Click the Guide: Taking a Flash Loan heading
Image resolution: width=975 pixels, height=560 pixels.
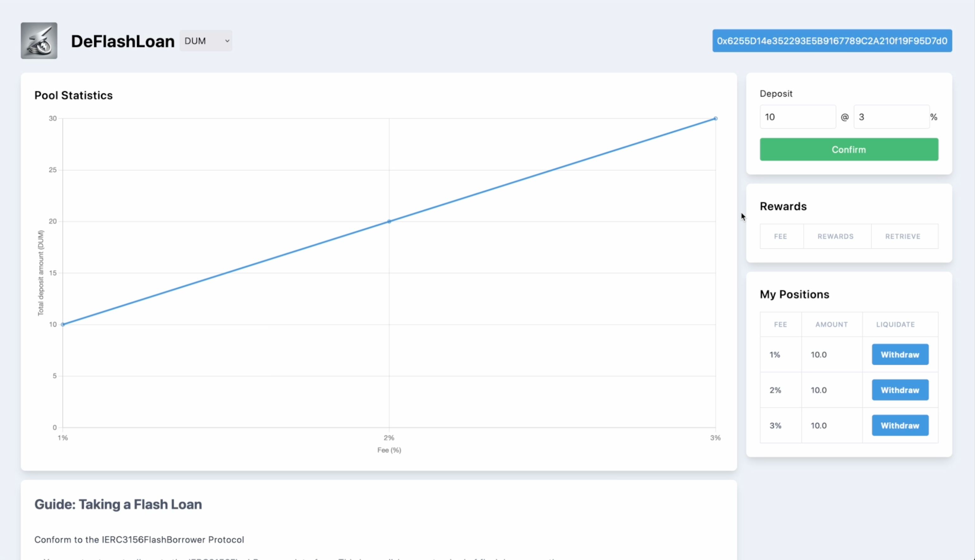point(118,504)
